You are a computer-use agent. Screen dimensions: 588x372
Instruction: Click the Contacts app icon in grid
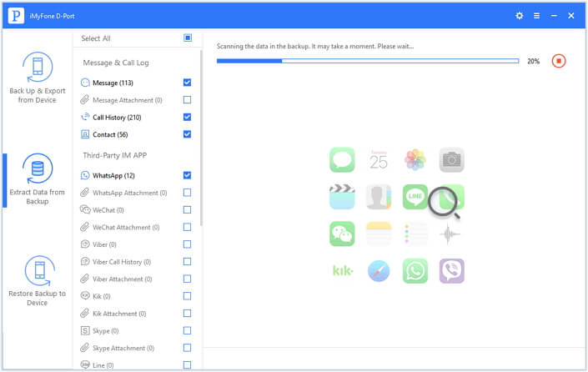pyautogui.click(x=379, y=197)
